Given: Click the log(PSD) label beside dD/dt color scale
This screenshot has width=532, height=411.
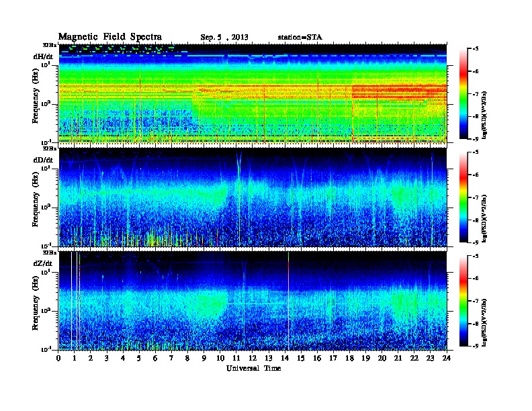Looking at the screenshot, I should coord(485,218).
